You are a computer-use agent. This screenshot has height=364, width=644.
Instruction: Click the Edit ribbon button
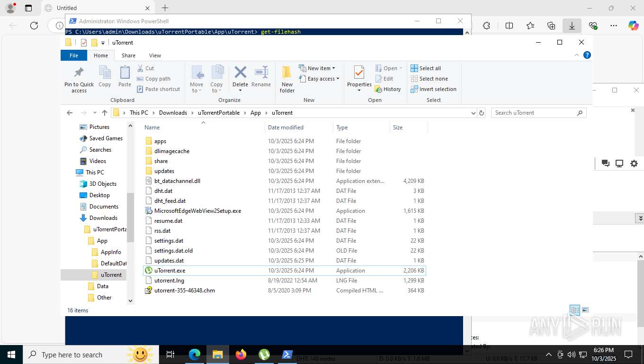click(x=384, y=79)
